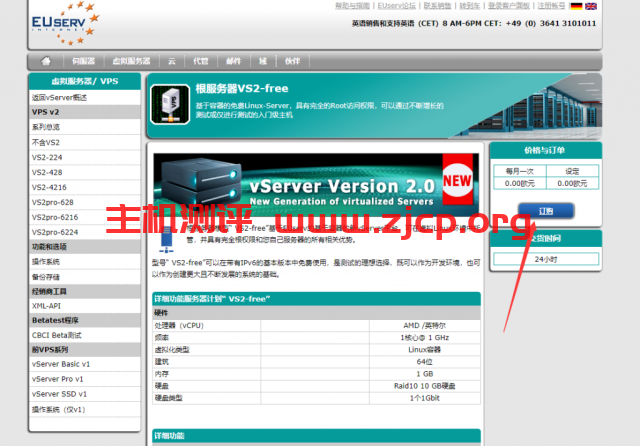Select vServer Basic v1 in sidebar
Viewport: 640px width, 446px height.
click(61, 364)
